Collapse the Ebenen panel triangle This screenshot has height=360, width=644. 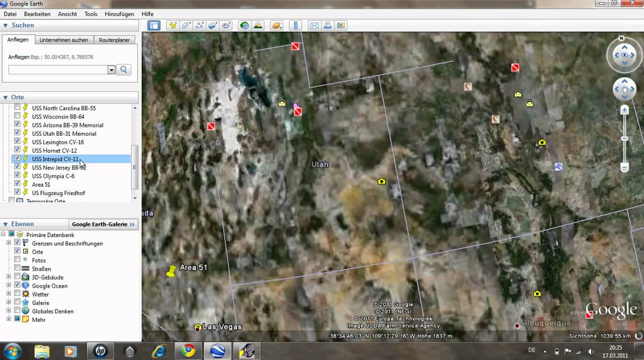point(6,224)
